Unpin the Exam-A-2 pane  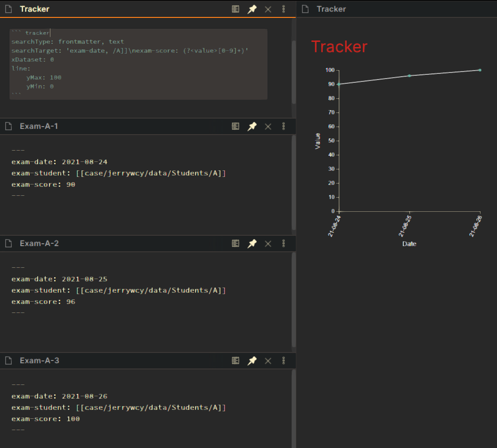(x=252, y=243)
